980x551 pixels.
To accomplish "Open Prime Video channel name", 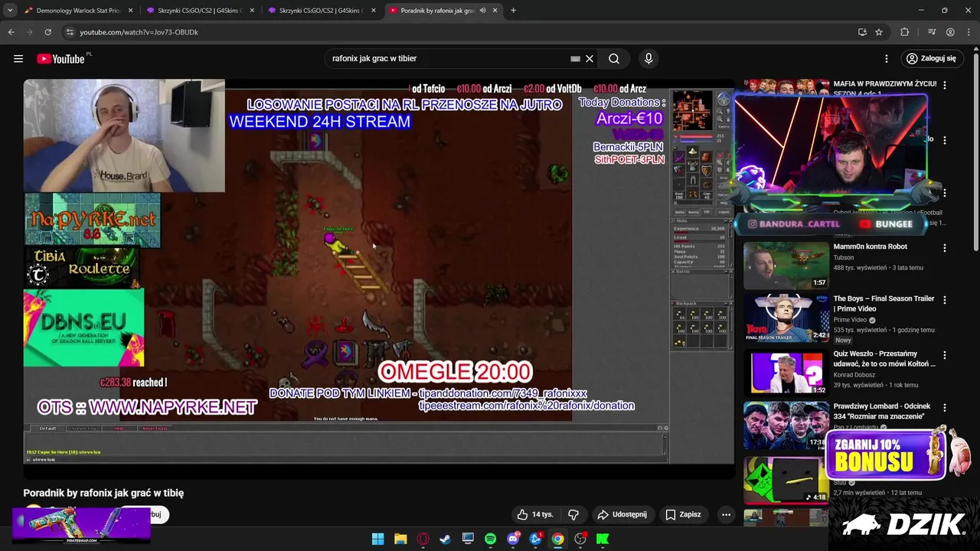I will point(851,320).
